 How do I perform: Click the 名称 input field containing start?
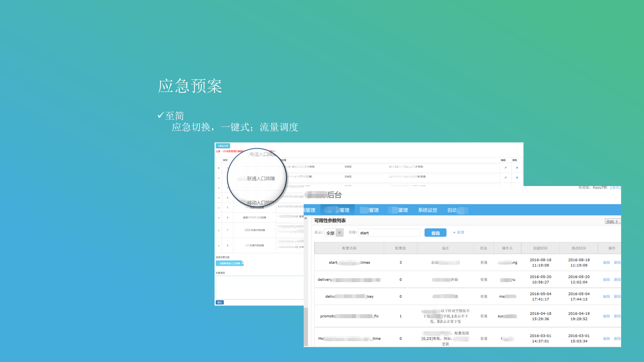[389, 232]
